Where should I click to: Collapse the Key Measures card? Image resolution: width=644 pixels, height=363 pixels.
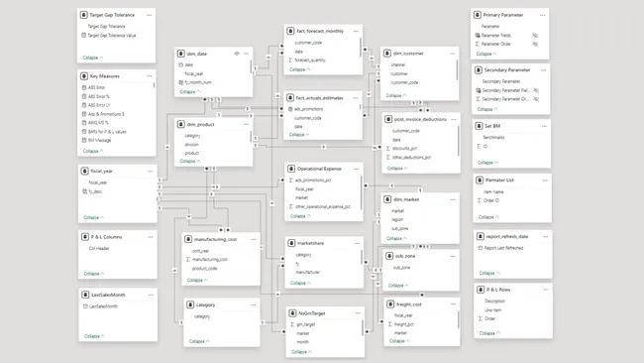(x=93, y=151)
